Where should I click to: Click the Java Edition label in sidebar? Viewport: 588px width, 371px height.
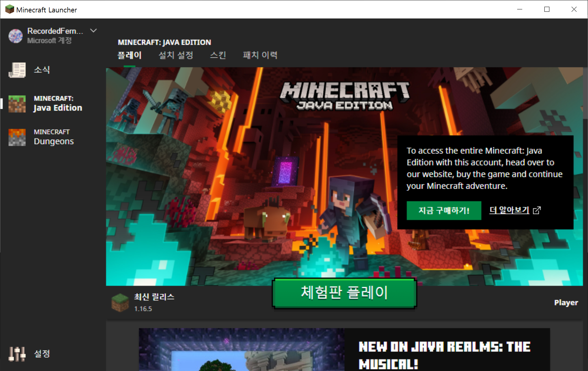point(58,103)
